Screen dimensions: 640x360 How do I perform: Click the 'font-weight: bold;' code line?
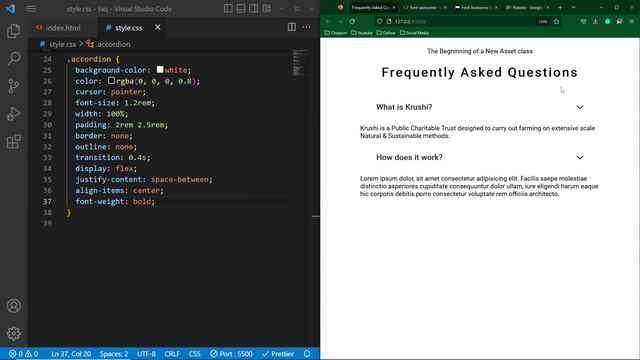(x=115, y=202)
